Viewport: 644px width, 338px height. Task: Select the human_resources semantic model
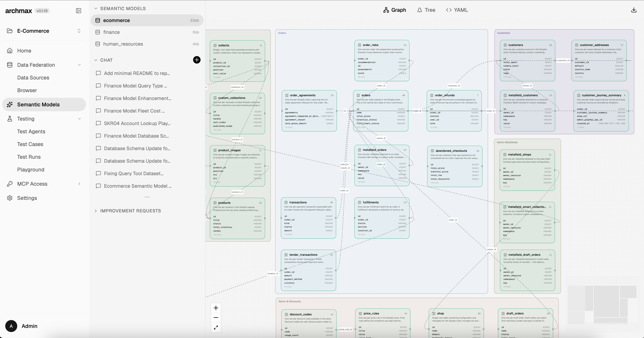147,44
